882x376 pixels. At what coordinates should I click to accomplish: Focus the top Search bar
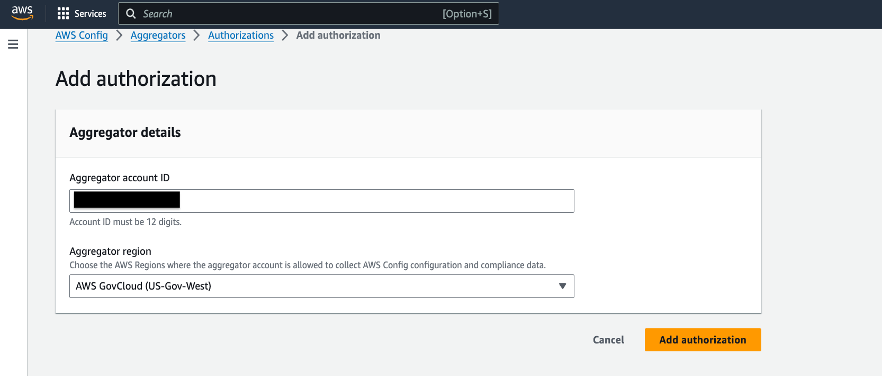[308, 14]
